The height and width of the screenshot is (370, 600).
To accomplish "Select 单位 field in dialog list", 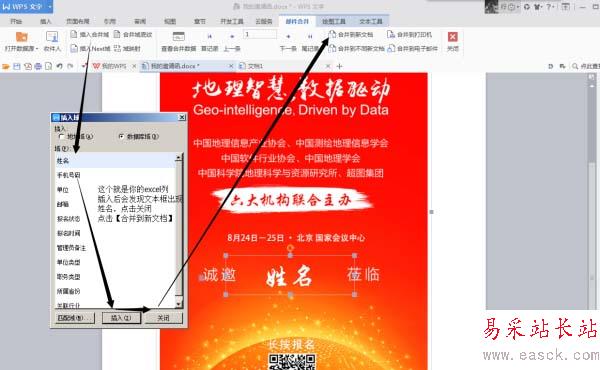I will [115, 190].
